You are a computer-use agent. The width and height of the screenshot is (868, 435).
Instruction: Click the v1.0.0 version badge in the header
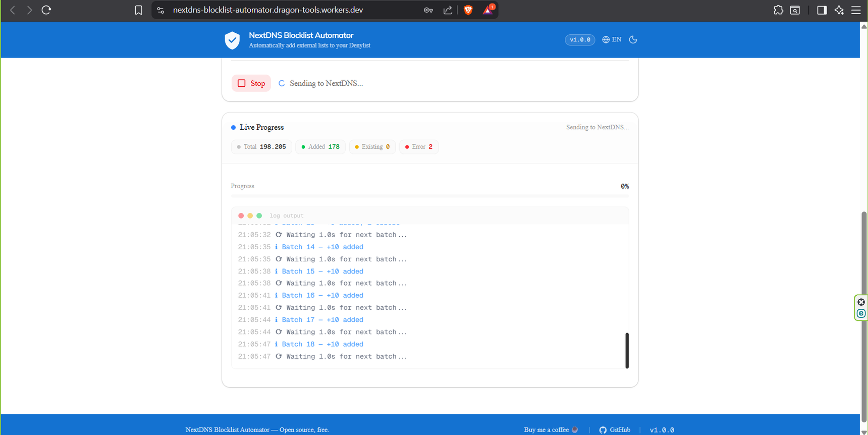[580, 40]
